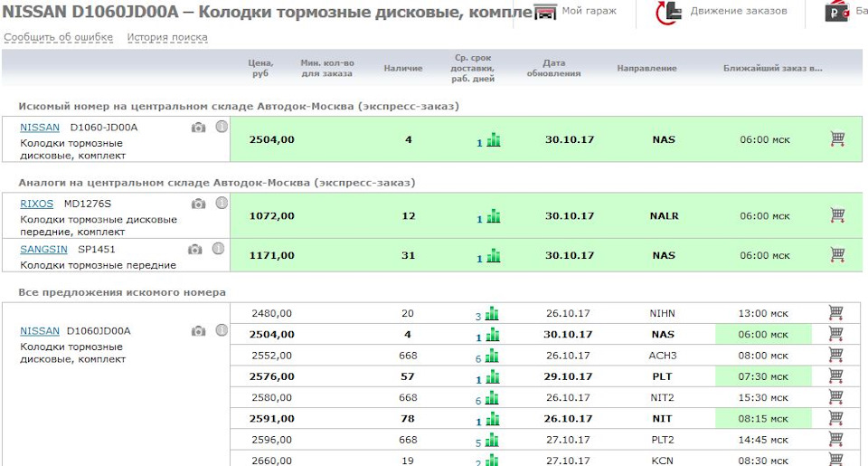This screenshot has width=868, height=466.
Task: Select Мой гараж menu label
Action: (x=589, y=11)
